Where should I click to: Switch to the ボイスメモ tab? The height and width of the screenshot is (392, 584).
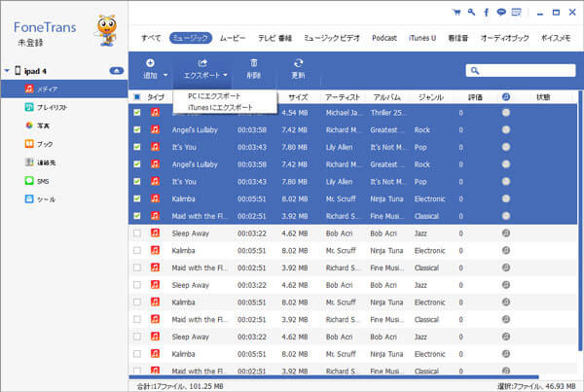pos(556,38)
